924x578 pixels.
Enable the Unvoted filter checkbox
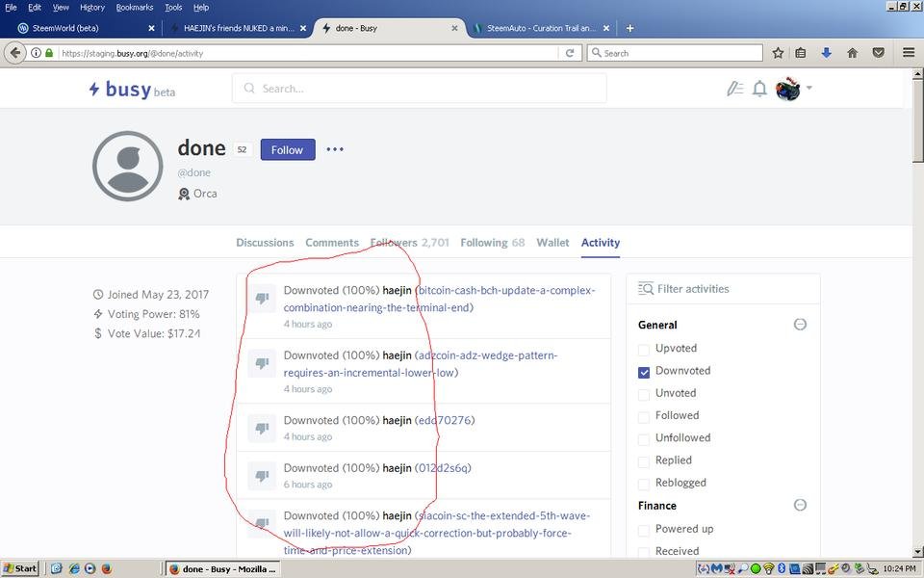(x=644, y=395)
